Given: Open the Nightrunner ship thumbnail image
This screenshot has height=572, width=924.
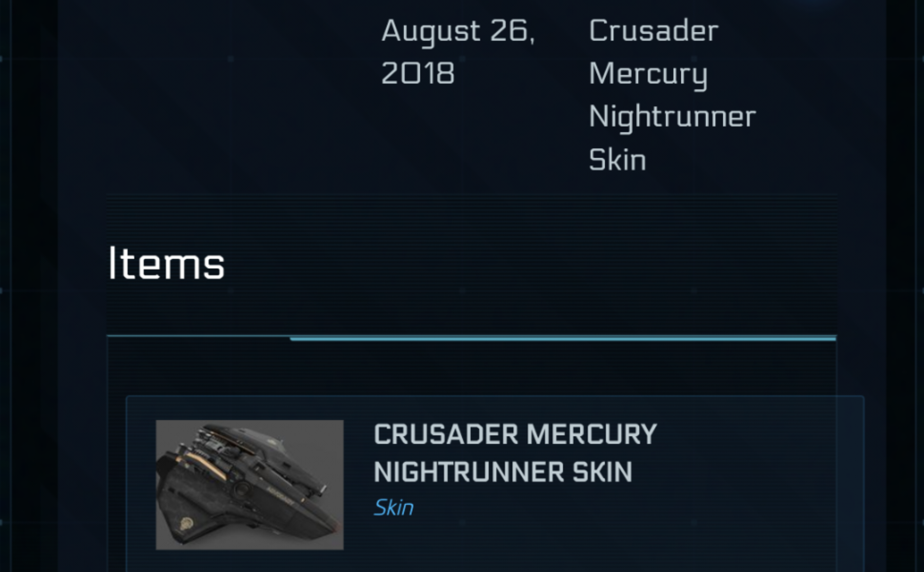Looking at the screenshot, I should pyautogui.click(x=249, y=484).
